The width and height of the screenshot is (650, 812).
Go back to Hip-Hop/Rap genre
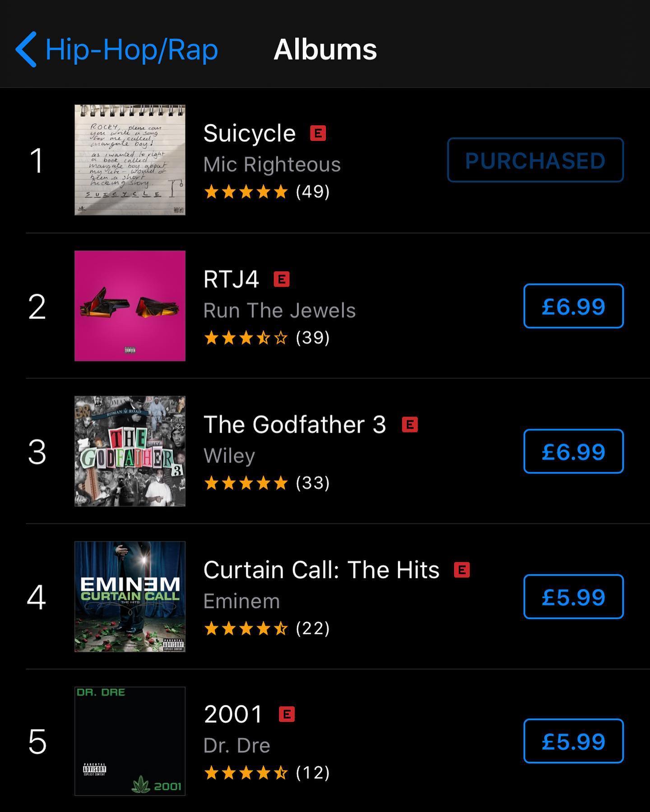(x=116, y=49)
